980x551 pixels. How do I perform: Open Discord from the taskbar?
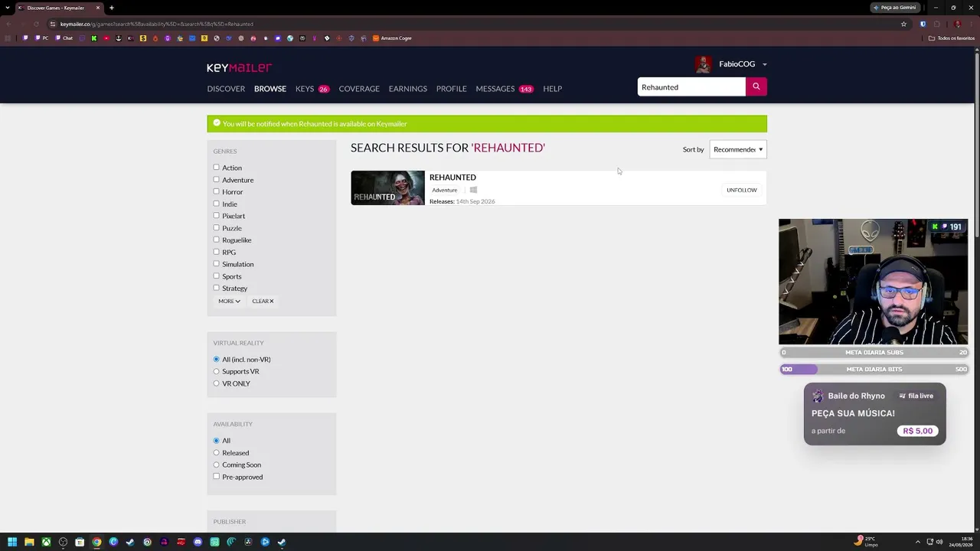[198, 542]
